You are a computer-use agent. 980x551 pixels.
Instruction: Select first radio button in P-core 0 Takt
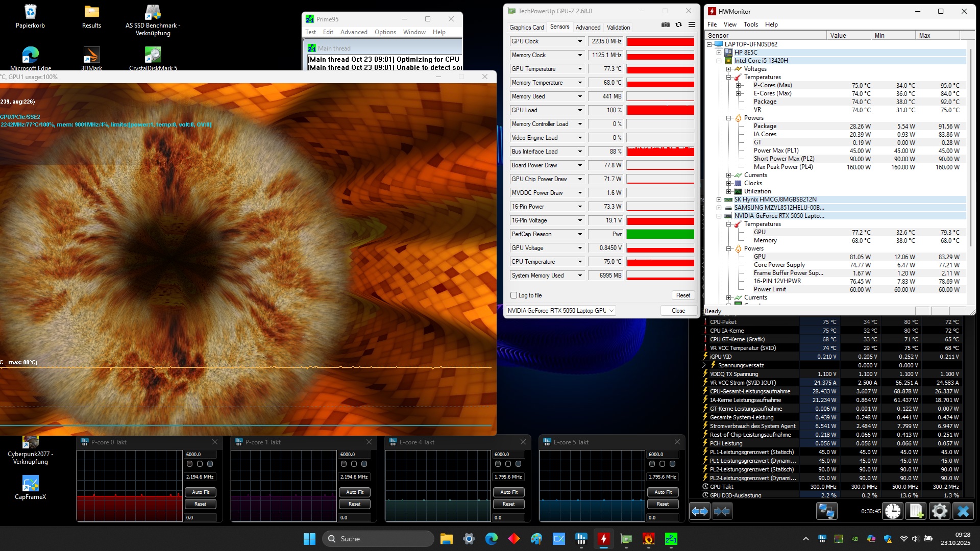pyautogui.click(x=190, y=464)
